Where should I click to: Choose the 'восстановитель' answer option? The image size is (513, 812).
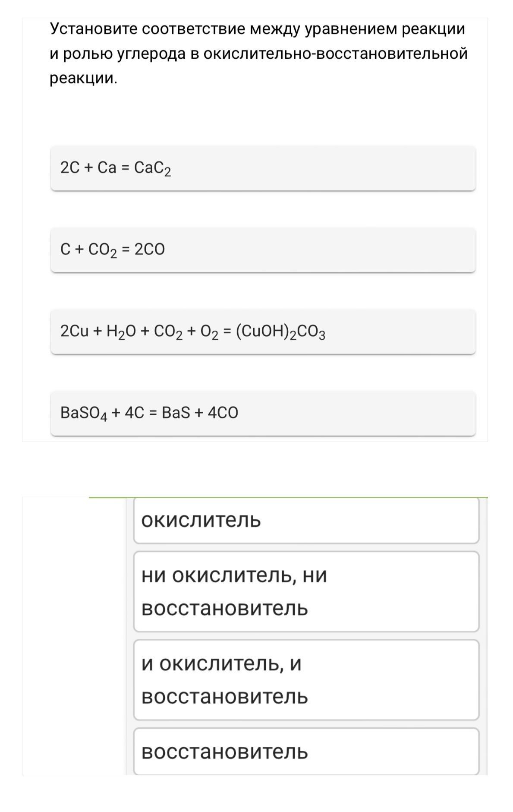pyautogui.click(x=306, y=752)
